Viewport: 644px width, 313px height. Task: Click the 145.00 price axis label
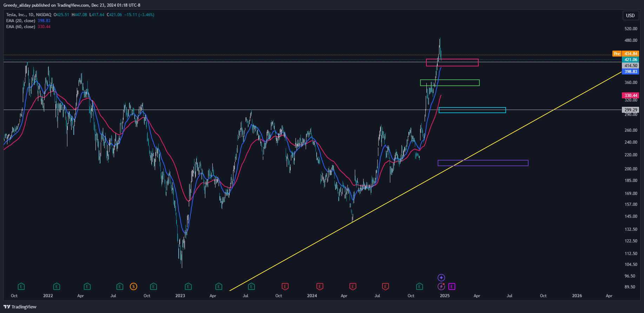631,216
